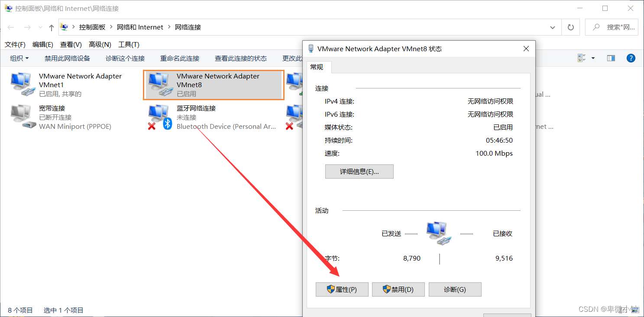The width and height of the screenshot is (644, 317).
Task: Open the File (文件) menu
Action: (15, 45)
